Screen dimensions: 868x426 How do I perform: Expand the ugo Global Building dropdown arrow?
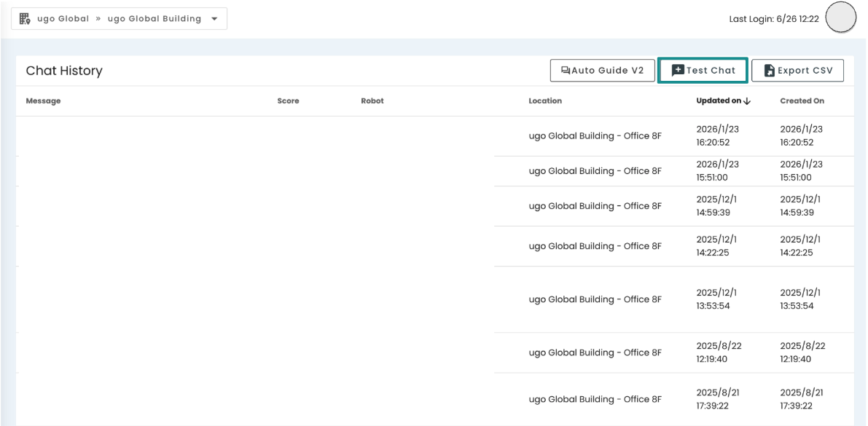214,19
